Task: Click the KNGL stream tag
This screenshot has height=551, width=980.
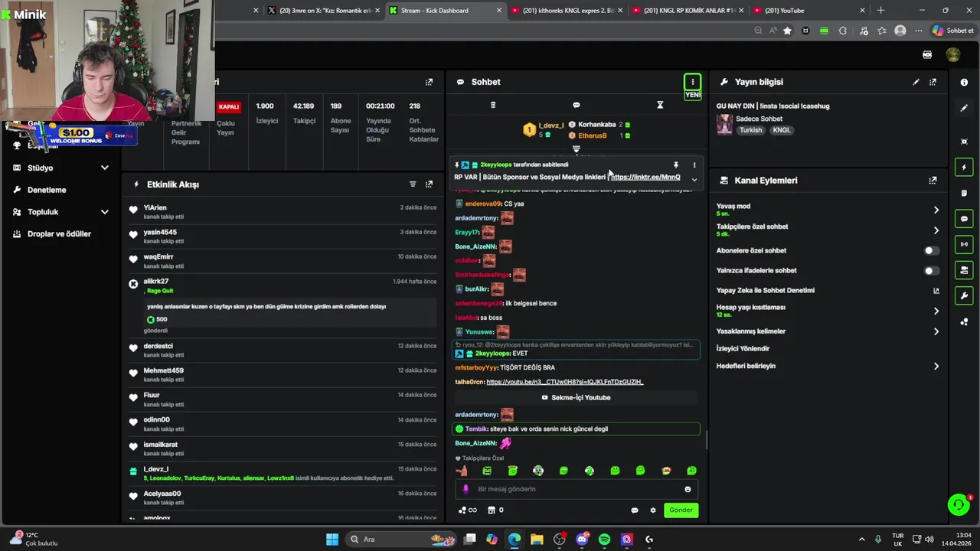Action: coord(782,130)
